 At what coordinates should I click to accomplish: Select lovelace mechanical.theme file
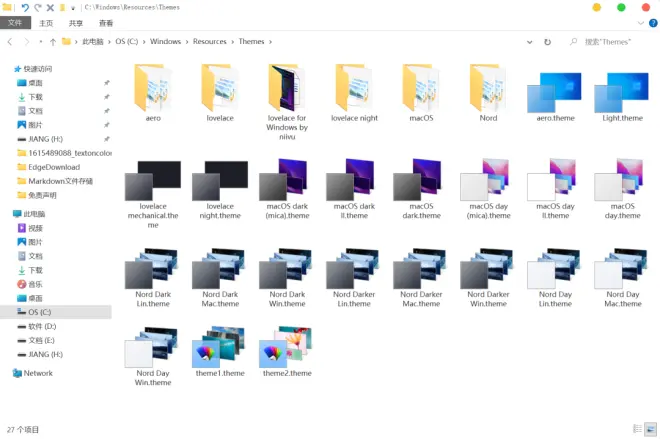pos(153,194)
